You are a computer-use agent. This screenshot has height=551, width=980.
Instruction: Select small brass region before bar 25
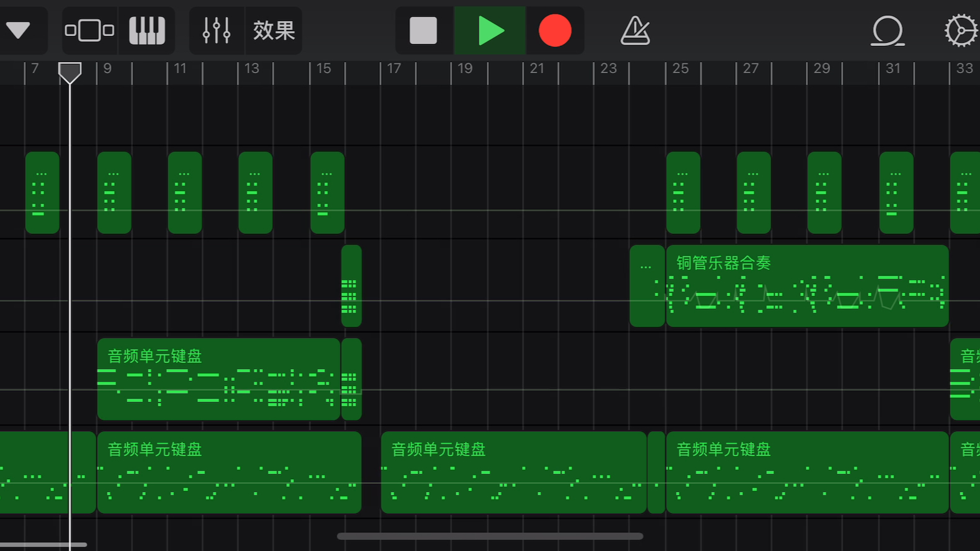647,286
